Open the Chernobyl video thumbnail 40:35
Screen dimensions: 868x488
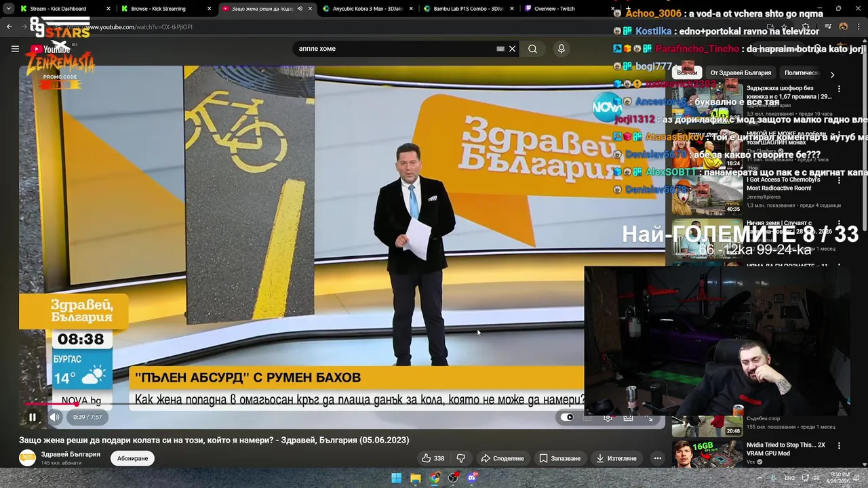707,195
